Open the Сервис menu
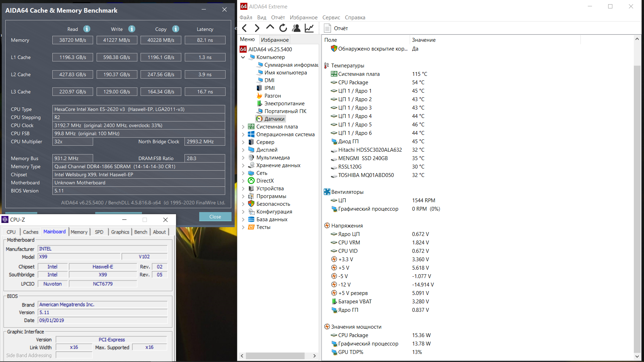The image size is (644, 362). tap(331, 17)
